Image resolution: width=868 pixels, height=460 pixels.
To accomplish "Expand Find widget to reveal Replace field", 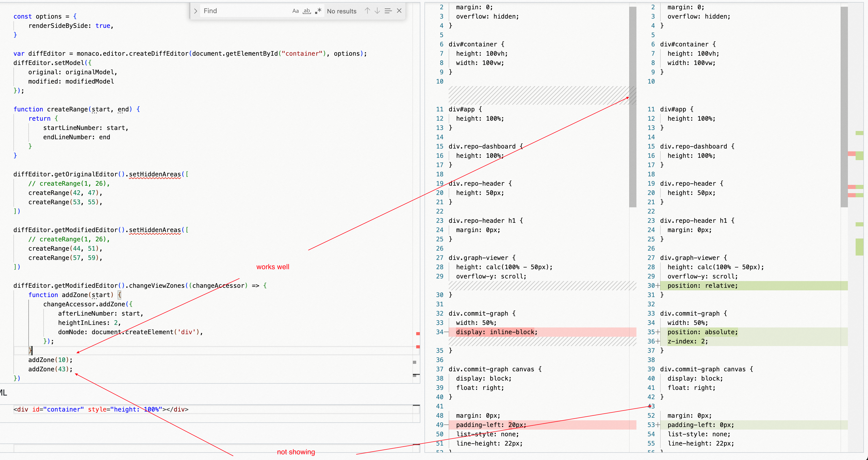I will click(195, 11).
